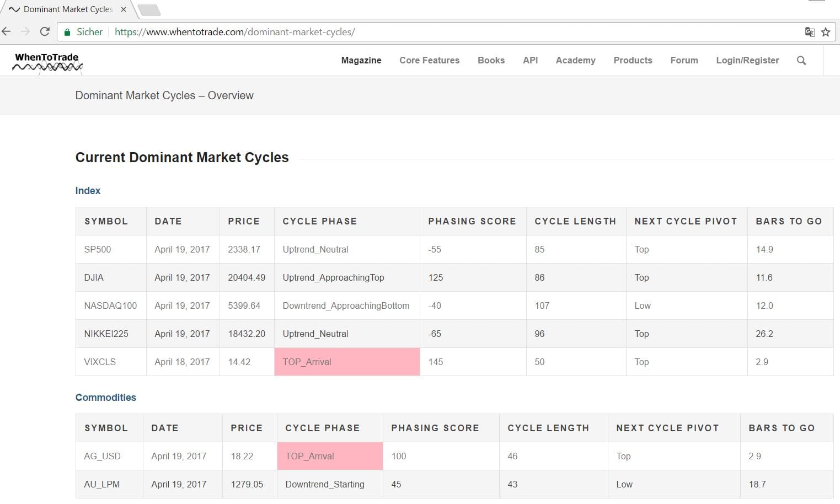
Task: Click the grayed-out forward navigation arrow
Action: 25,31
